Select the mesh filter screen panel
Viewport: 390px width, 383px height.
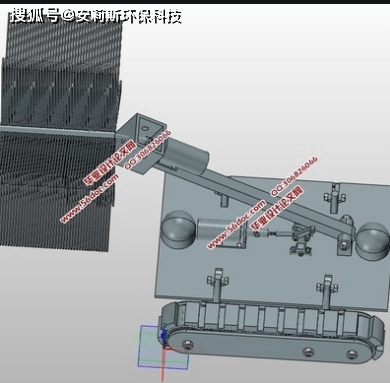point(60,133)
